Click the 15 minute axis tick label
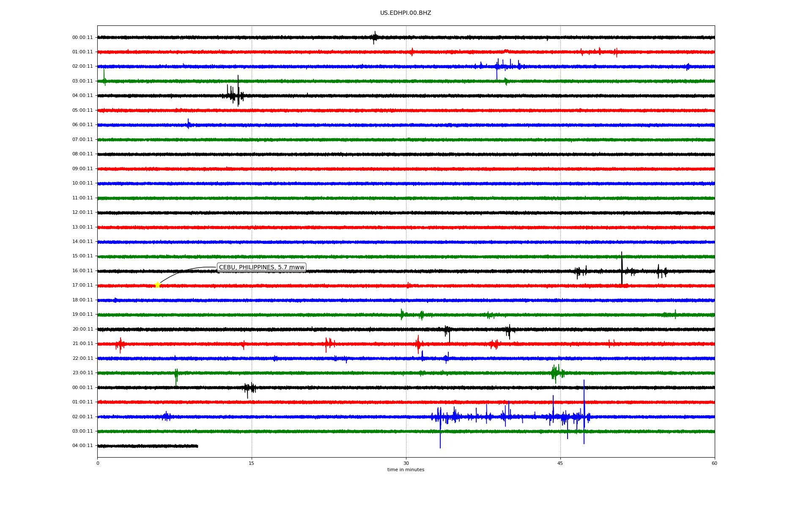The width and height of the screenshot is (812, 508). (x=252, y=463)
